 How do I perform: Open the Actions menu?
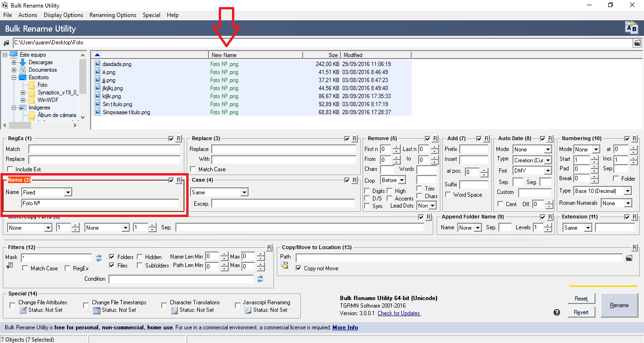click(x=28, y=15)
